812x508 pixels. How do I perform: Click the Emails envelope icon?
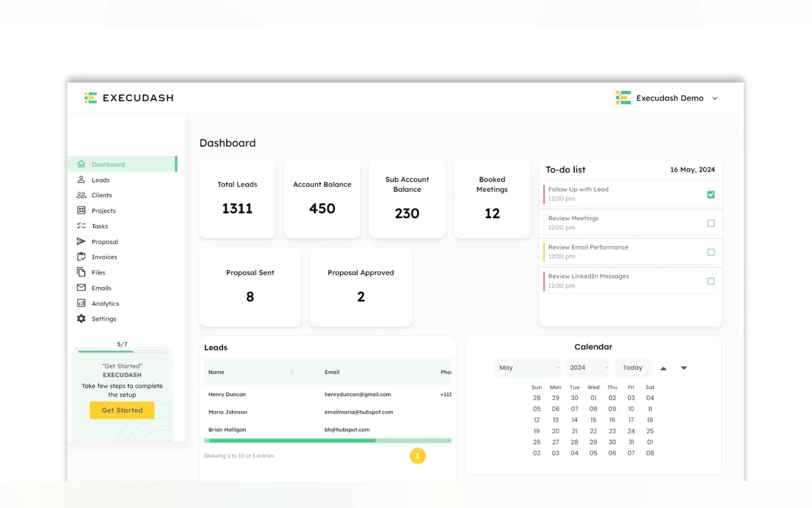tap(81, 288)
